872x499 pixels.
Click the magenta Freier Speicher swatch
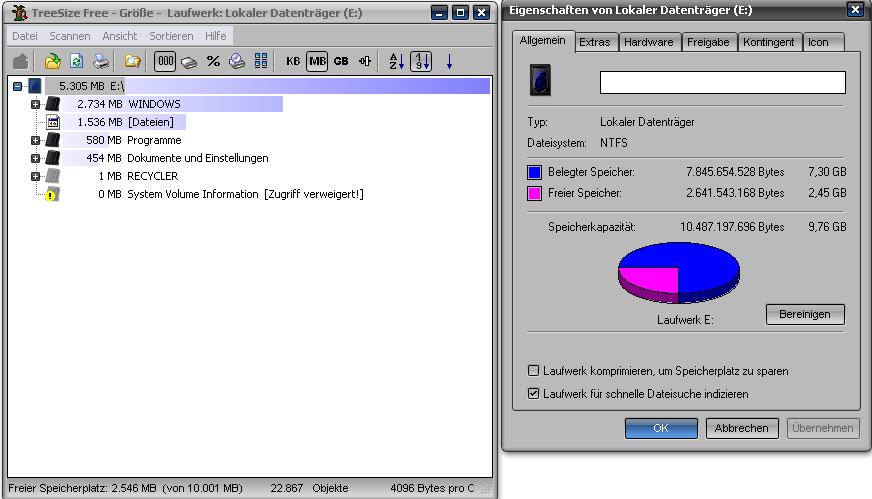(x=534, y=194)
